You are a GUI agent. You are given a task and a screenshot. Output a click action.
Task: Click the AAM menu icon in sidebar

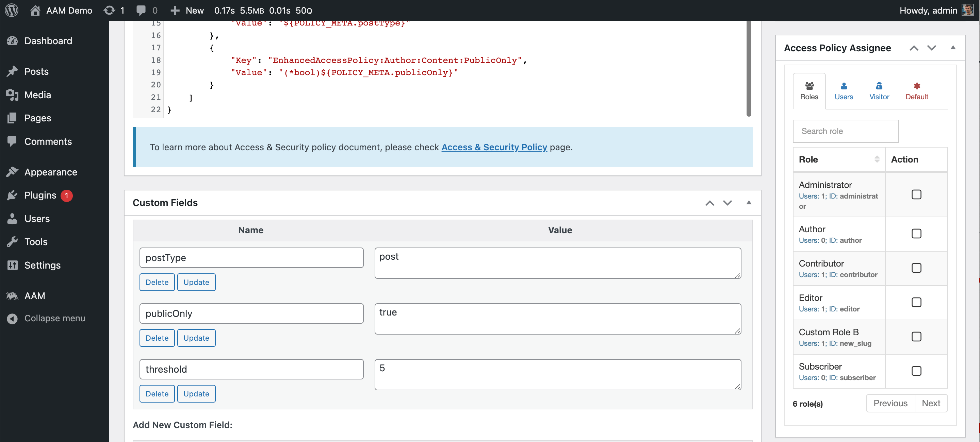coord(13,295)
